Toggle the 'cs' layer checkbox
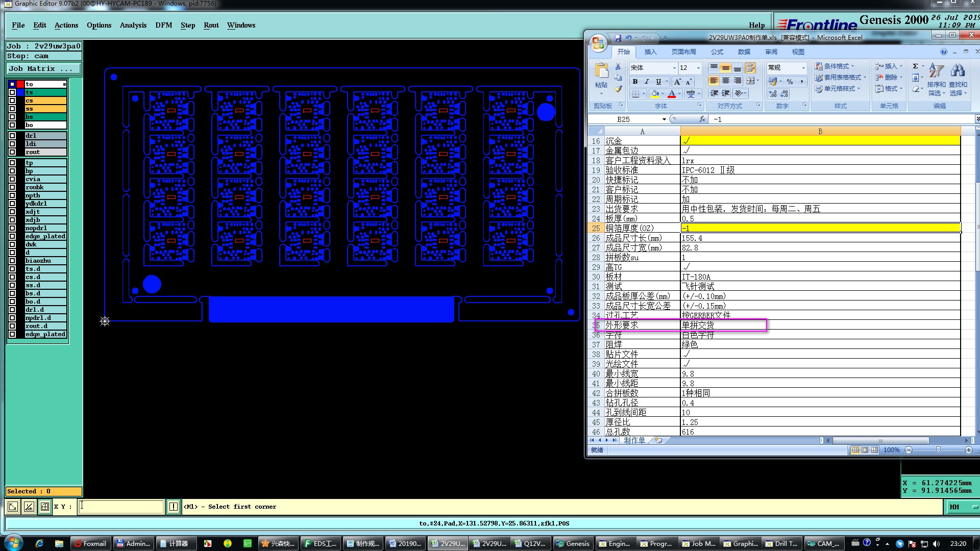980x551 pixels. point(12,101)
